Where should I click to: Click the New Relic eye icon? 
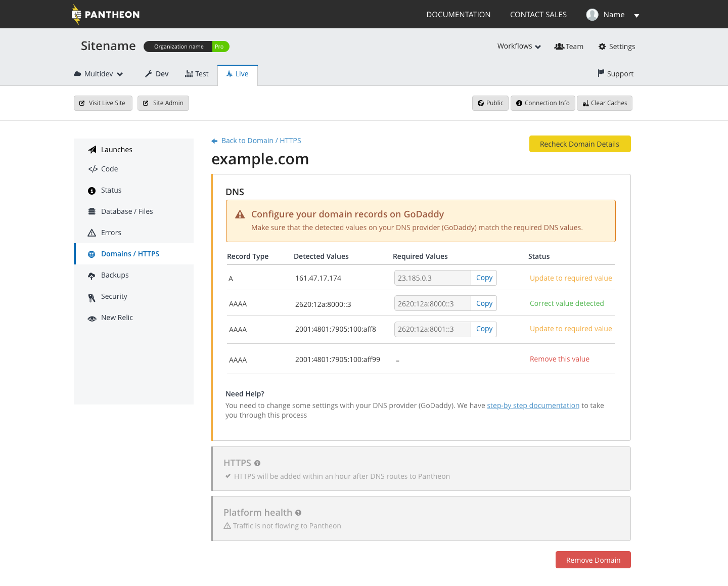(x=92, y=319)
